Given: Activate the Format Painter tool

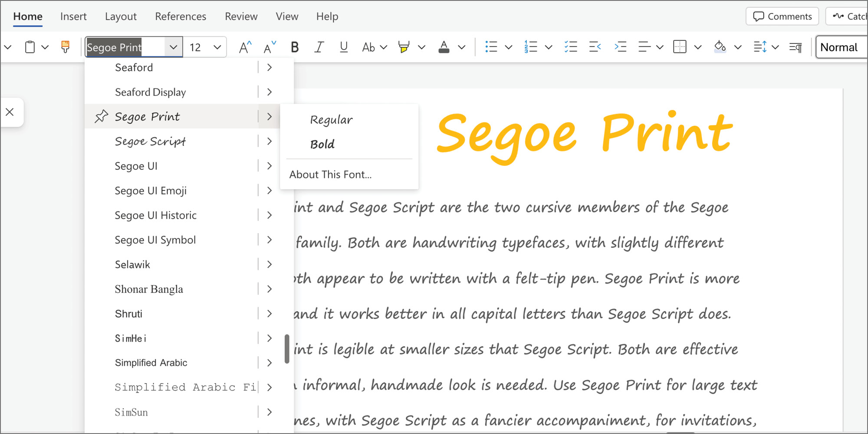Looking at the screenshot, I should coord(65,47).
